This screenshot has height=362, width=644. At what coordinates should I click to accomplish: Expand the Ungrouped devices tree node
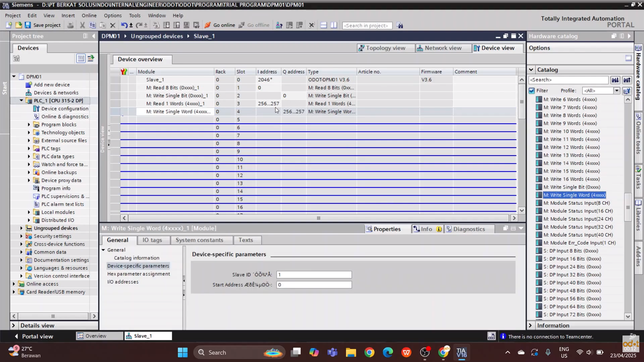[21, 228]
